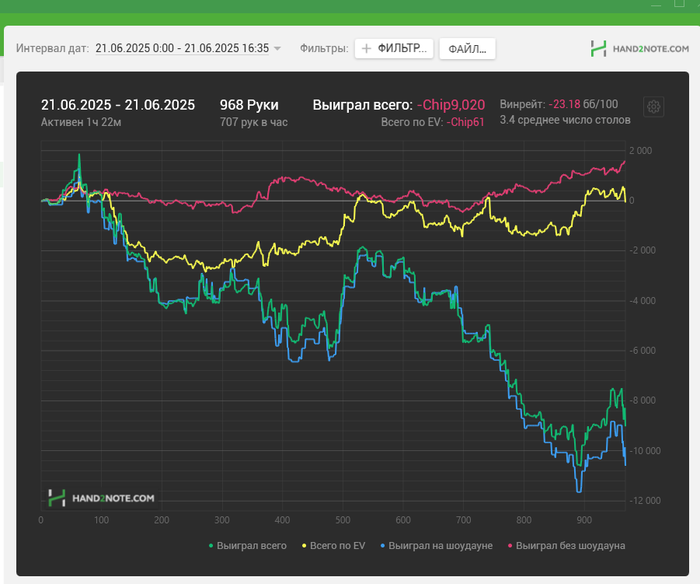Click the -Chip61 EV total value
This screenshot has height=584, width=700.
click(465, 122)
